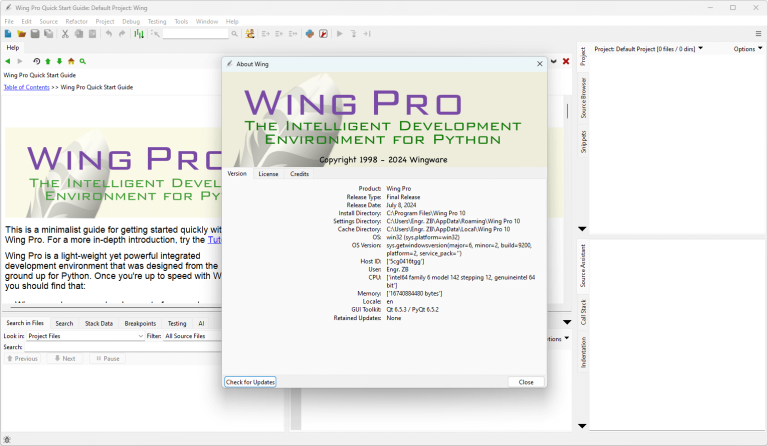Select the Search in Files tab
The height and width of the screenshot is (446, 768).
click(25, 323)
